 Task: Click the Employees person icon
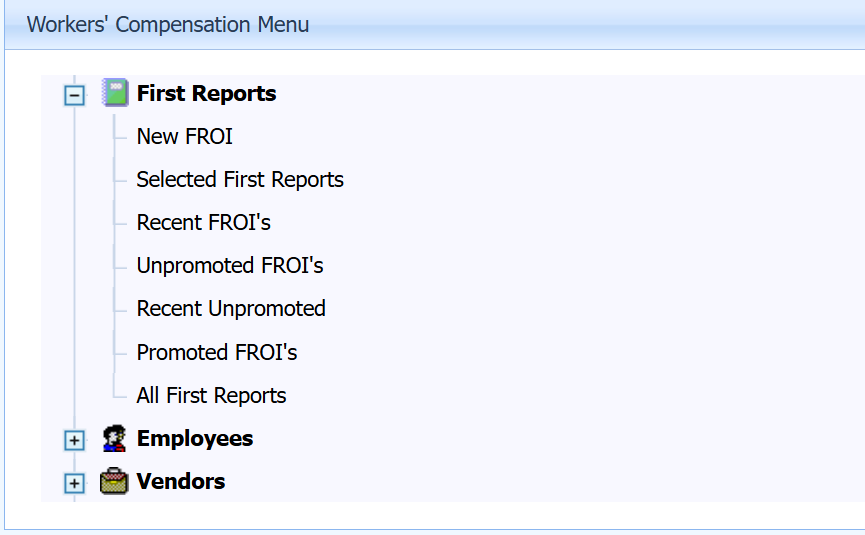(114, 439)
